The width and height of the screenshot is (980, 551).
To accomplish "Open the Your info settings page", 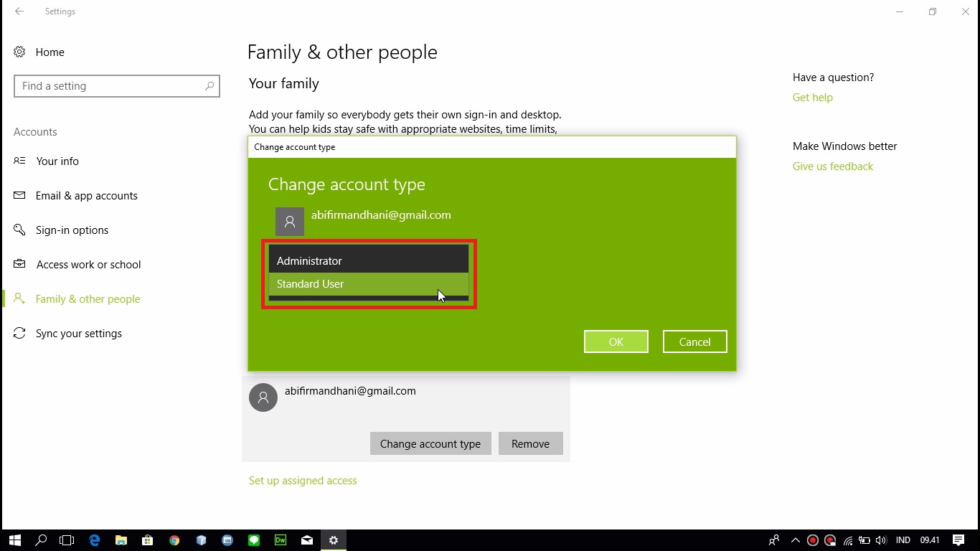I will (57, 161).
